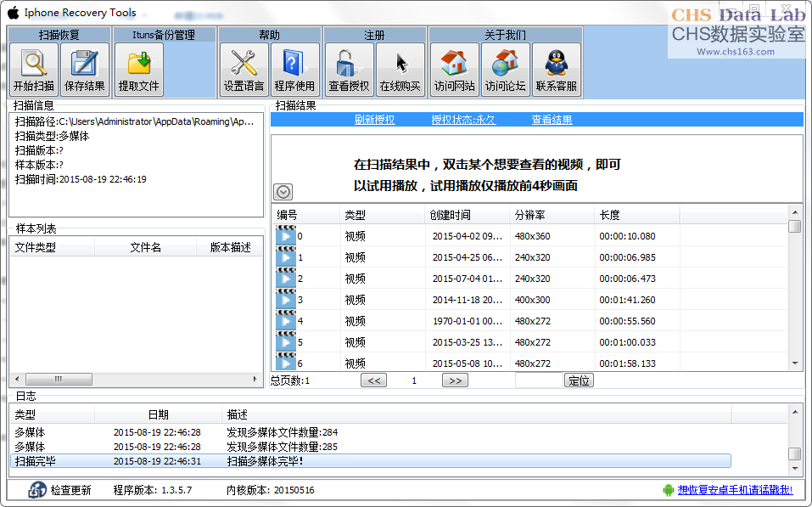The height and width of the screenshot is (507, 812).
Task: Click the log panel scrollbar up arrow
Action: 795,412
